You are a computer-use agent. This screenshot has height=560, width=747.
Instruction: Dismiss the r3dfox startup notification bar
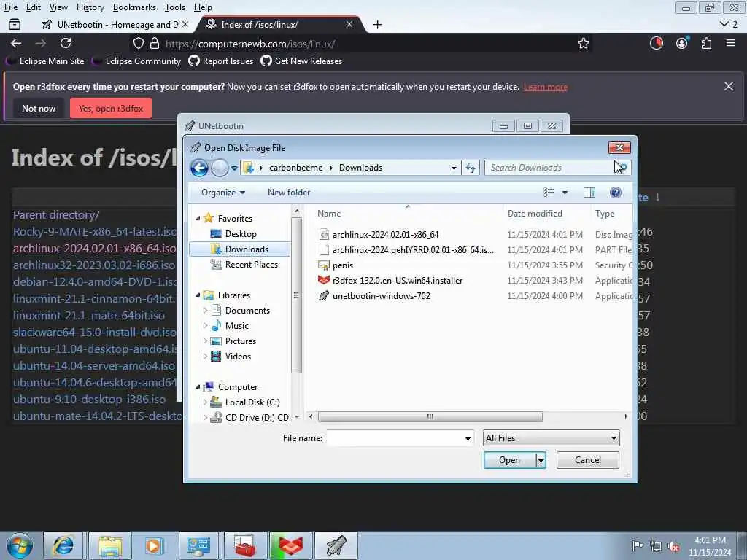tap(729, 86)
